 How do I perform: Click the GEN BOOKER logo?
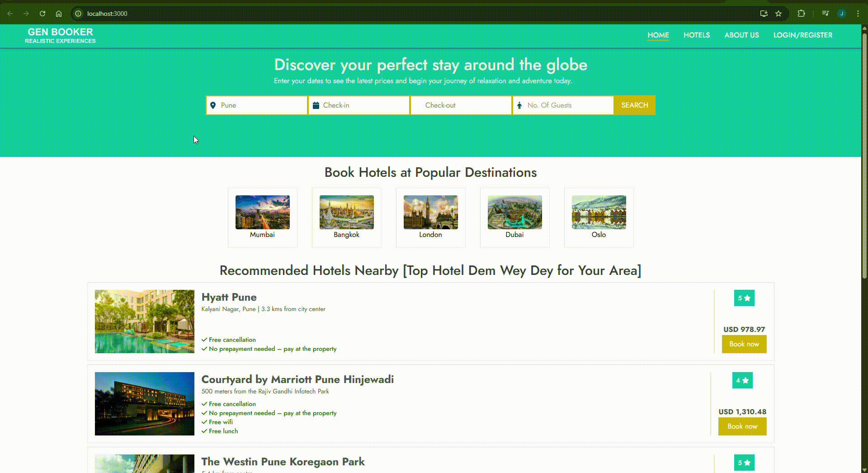(x=60, y=35)
